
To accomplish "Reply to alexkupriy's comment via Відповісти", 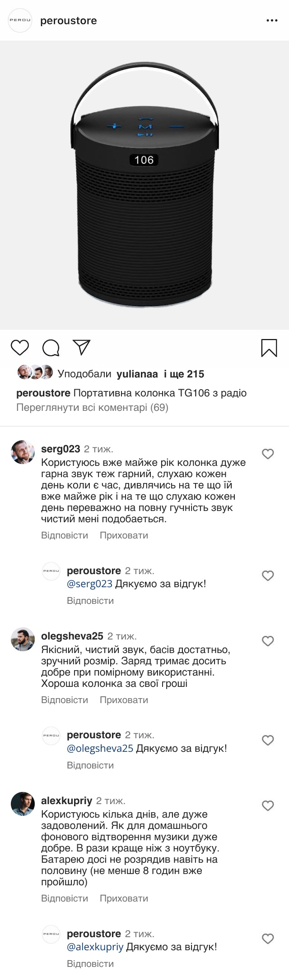I will click(x=65, y=898).
